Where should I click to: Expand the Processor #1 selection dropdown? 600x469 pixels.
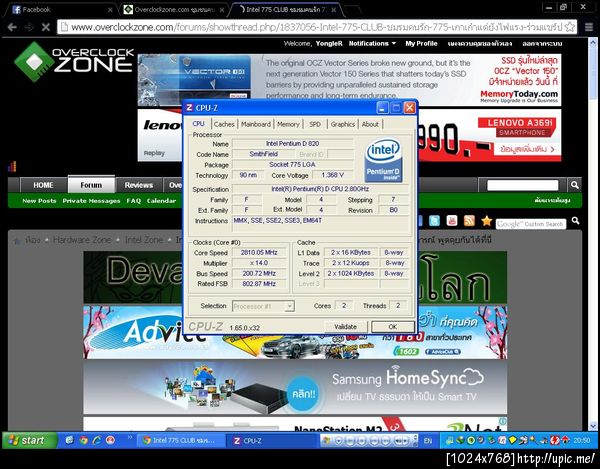[x=290, y=306]
